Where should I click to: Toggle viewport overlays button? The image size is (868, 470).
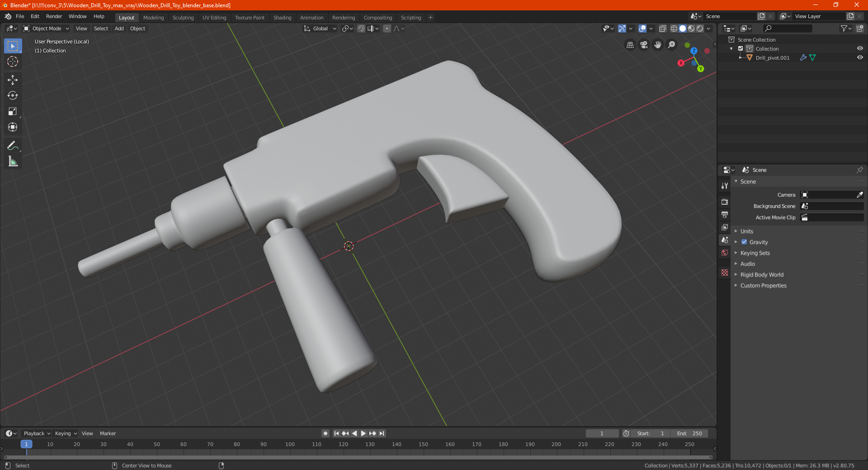click(x=642, y=28)
